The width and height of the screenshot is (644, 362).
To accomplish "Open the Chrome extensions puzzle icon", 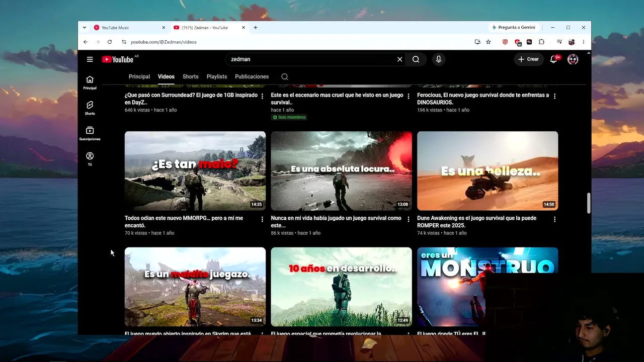I will (541, 42).
